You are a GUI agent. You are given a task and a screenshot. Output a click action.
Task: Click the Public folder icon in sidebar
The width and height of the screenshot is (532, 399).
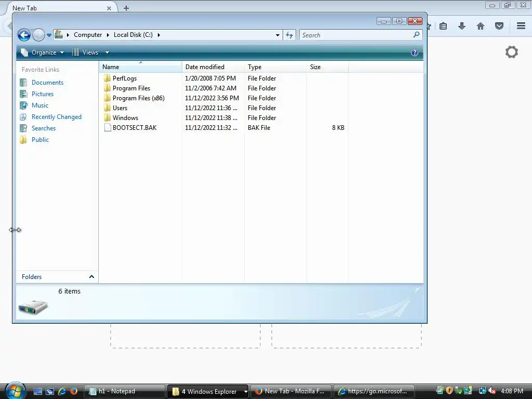(23, 139)
